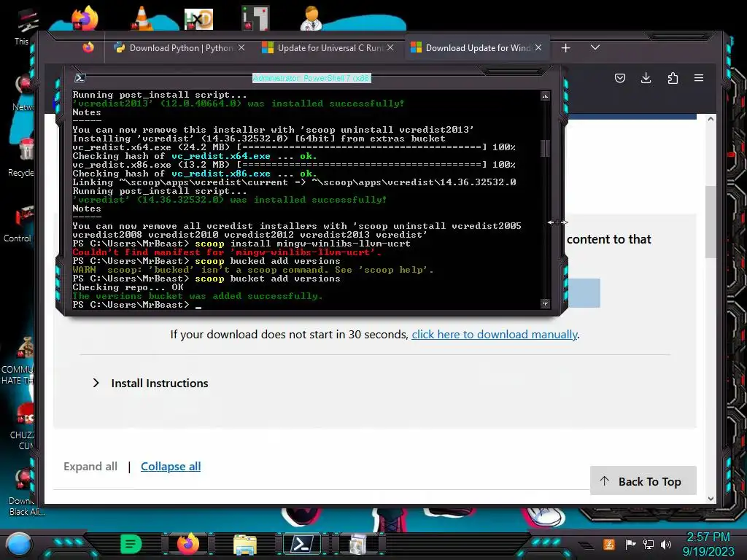Screen dimensions: 747x560
Task: Open Action Center flag tray icon
Action: click(x=630, y=544)
